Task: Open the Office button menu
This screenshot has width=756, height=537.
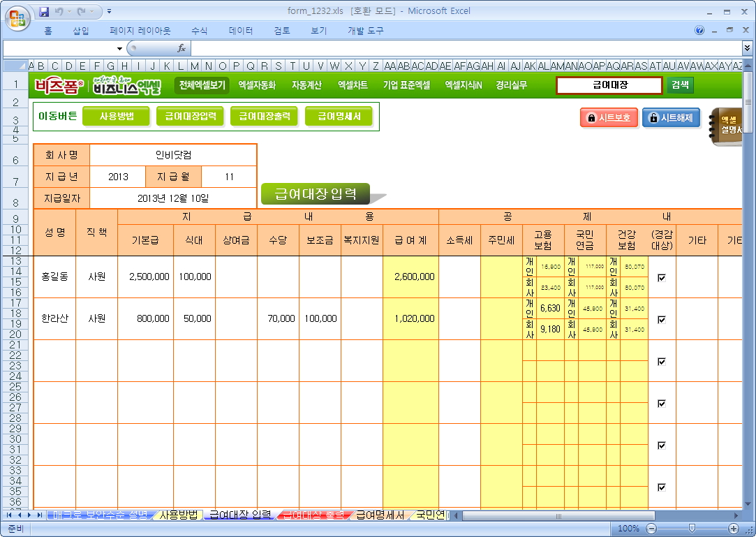Action: [17, 17]
